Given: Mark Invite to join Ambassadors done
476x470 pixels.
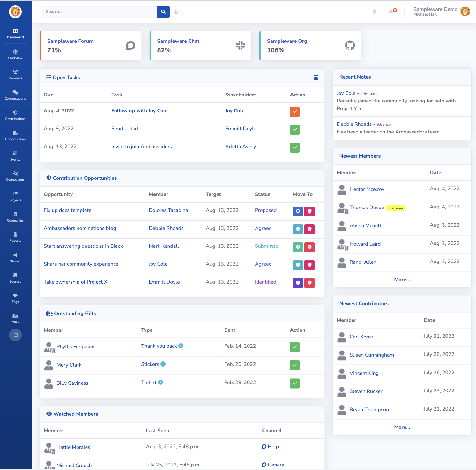Looking at the screenshot, I should 295,148.
